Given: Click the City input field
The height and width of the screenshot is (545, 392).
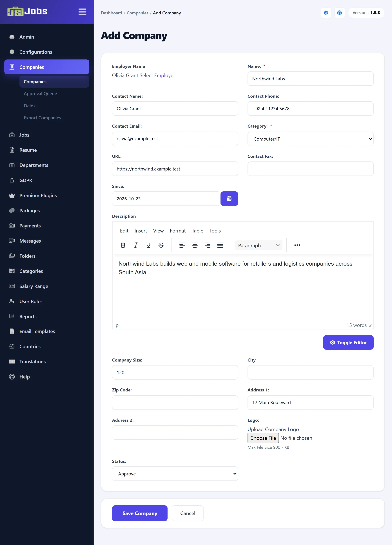Looking at the screenshot, I should click(310, 373).
